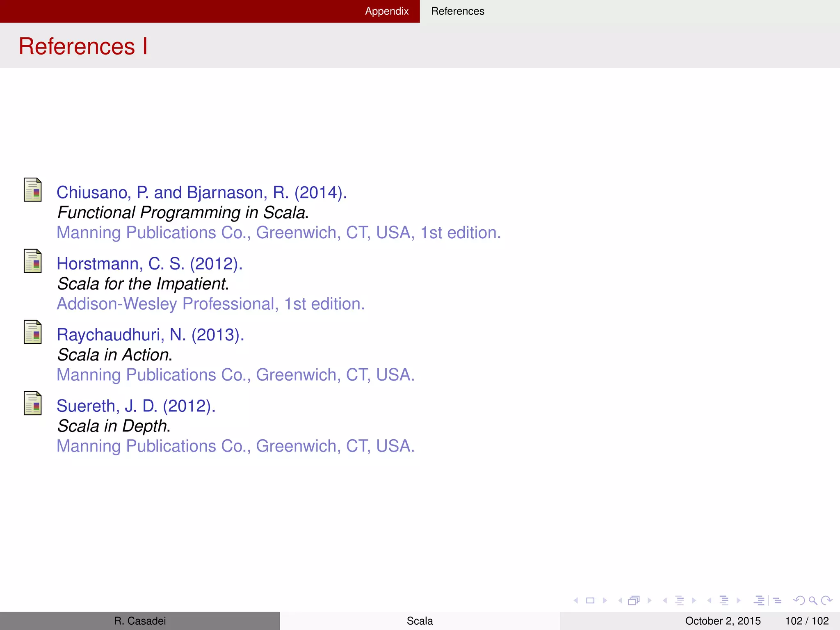Open the Appendix section in header
Screen dimensions: 840x630
point(387,11)
